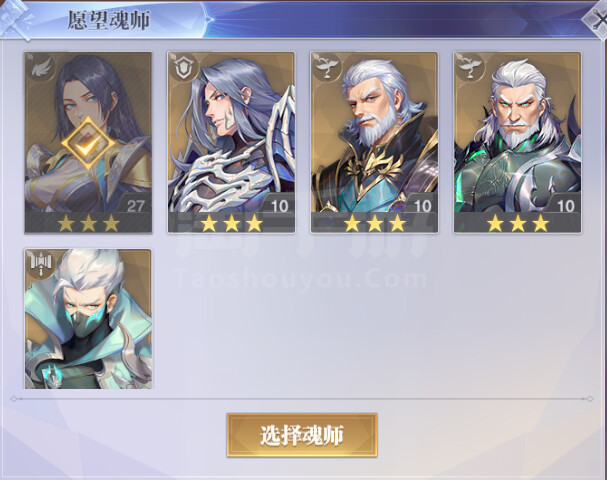Click the level 10 badge on second card

(x=279, y=206)
